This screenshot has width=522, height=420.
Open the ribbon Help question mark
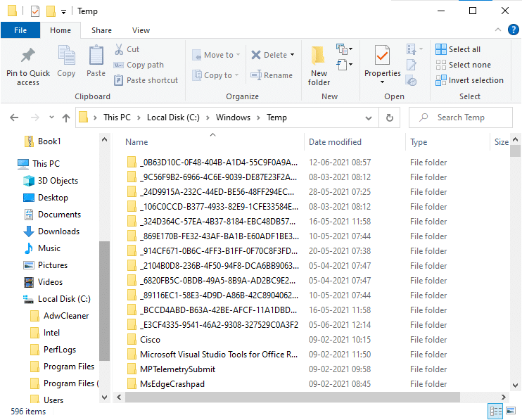(514, 30)
